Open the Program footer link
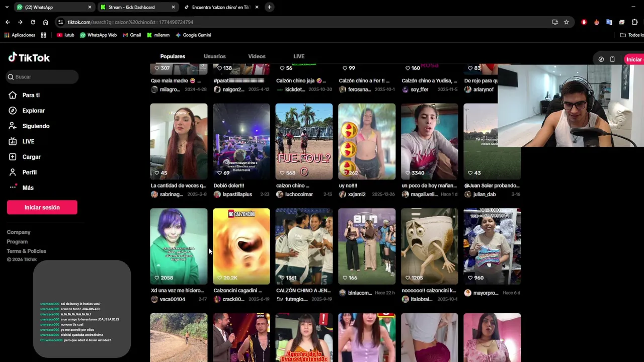 17,242
